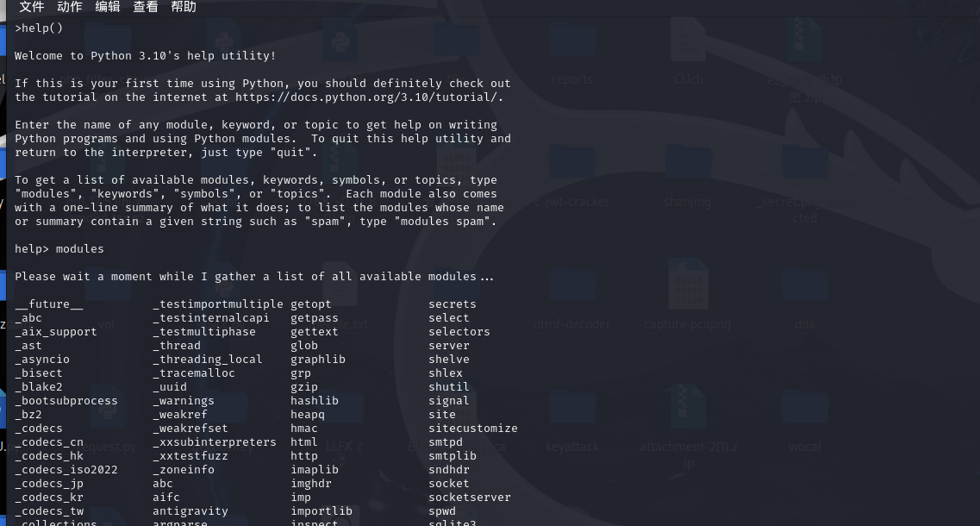980x526 pixels.
Task: Select the "secrets" module name
Action: click(x=453, y=304)
